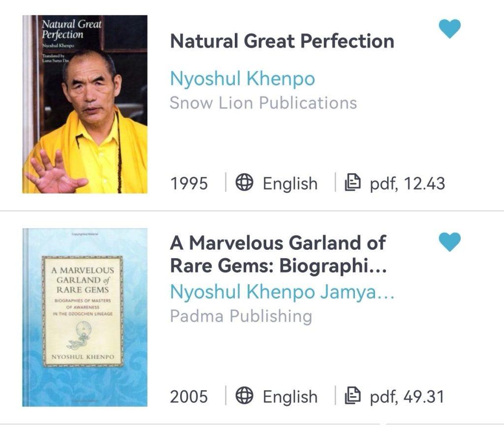The width and height of the screenshot is (504, 434).
Task: Toggle heart on A Marvelous Garland book
Action: (450, 241)
